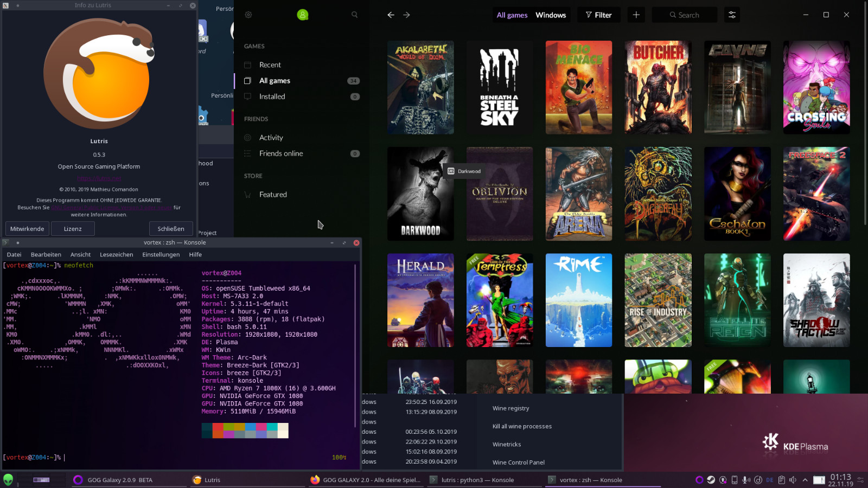Image resolution: width=868 pixels, height=488 pixels.
Task: Open the Butcher game cover
Action: (x=658, y=87)
